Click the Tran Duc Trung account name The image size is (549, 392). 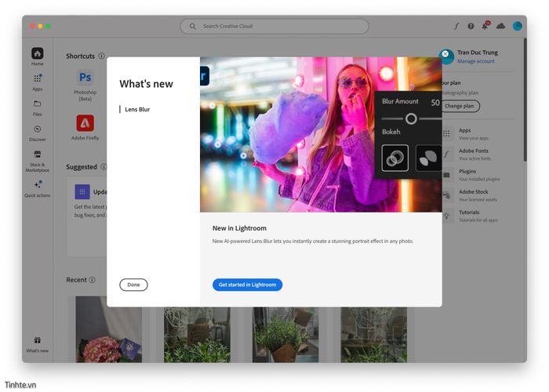(477, 53)
